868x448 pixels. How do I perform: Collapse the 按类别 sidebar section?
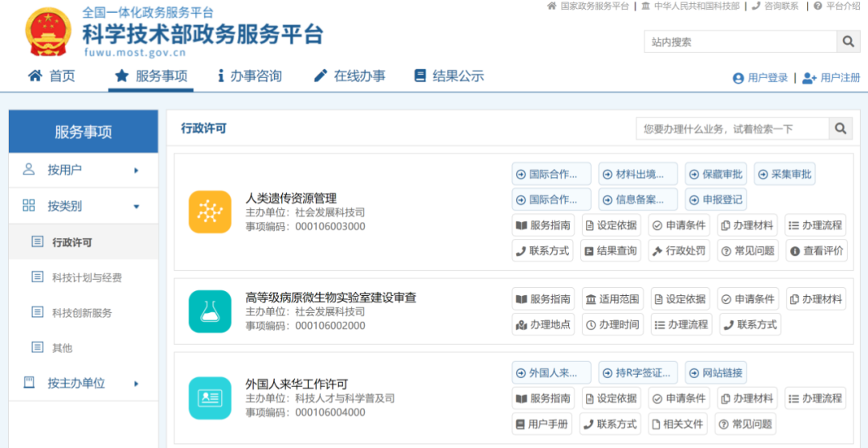83,206
